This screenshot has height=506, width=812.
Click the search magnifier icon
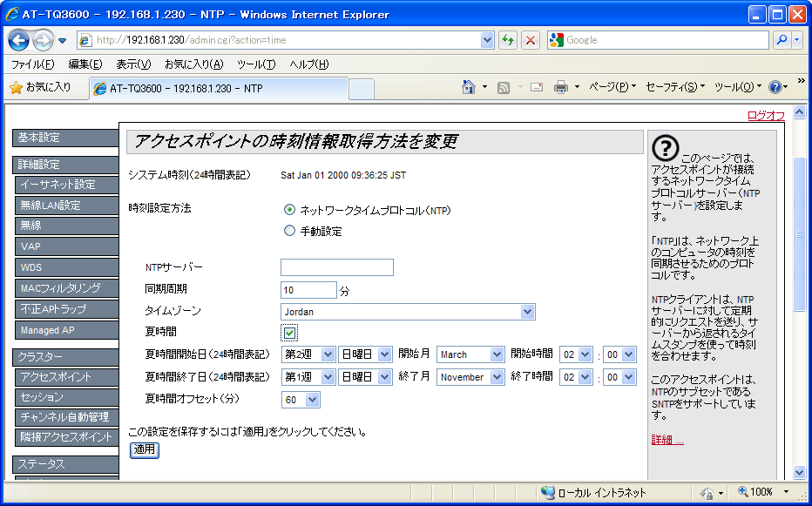pyautogui.click(x=782, y=40)
